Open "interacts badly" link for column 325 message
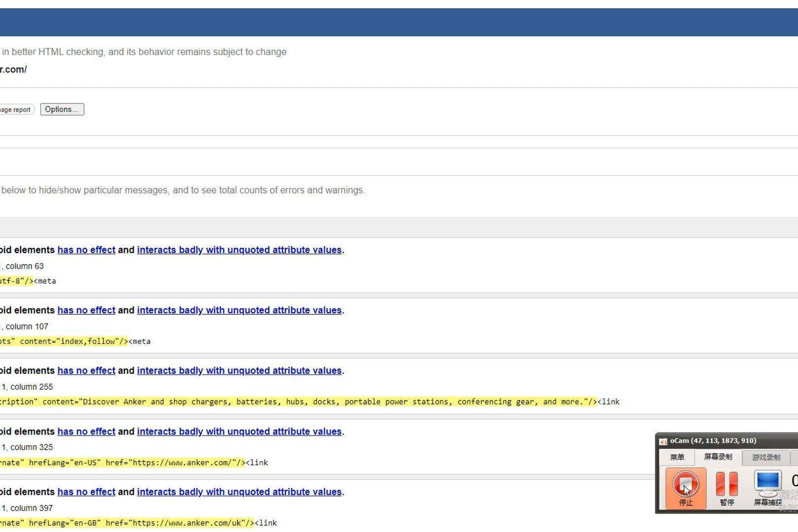The width and height of the screenshot is (798, 532). tap(239, 432)
